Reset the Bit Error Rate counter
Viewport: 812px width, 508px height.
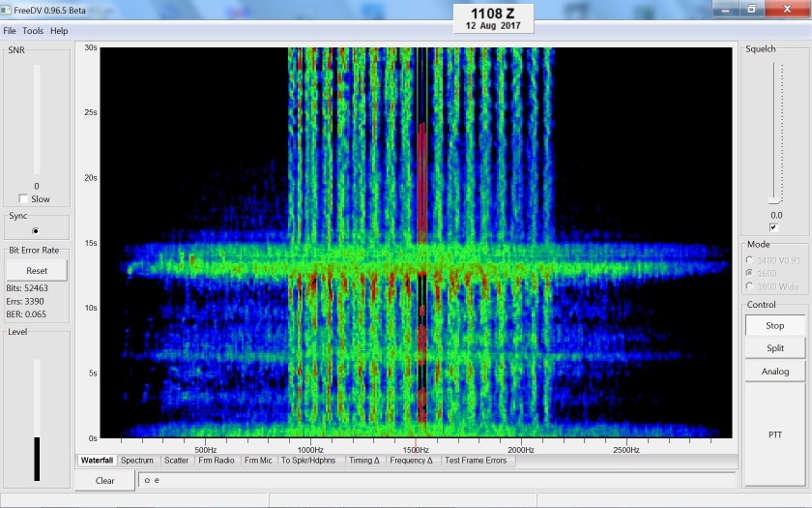(x=37, y=271)
